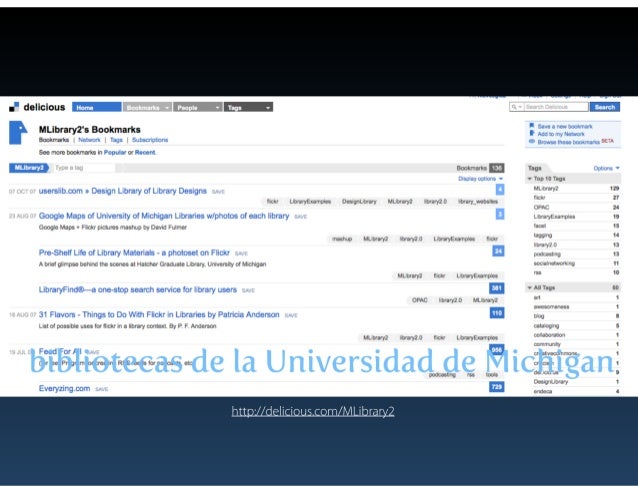Screen dimensions: 638x493
Task: Filter by OPAC in Top 10 Tags
Action: [541, 207]
